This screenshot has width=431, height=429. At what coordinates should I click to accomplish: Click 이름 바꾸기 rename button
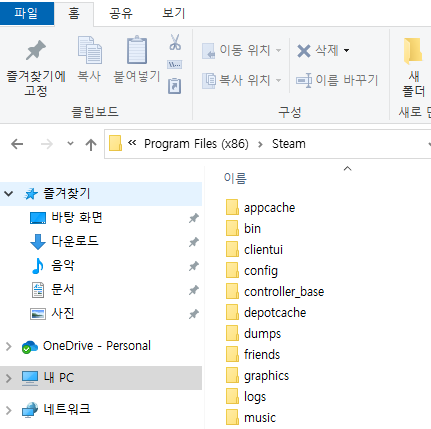(337, 80)
